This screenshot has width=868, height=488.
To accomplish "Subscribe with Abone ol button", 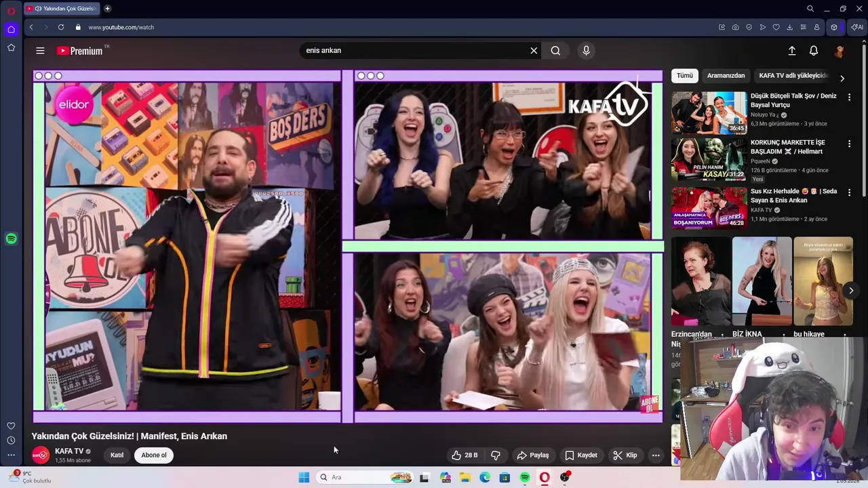I will [x=154, y=455].
